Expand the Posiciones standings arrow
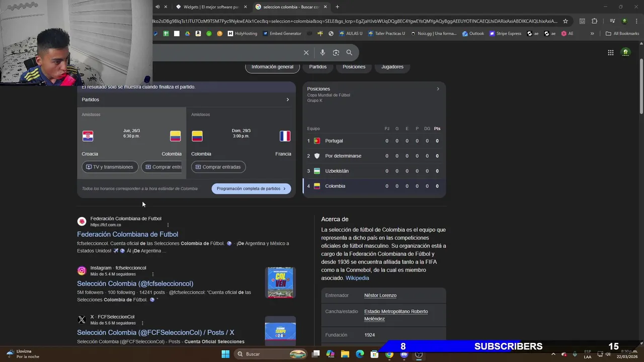This screenshot has height=362, width=644. pos(438,89)
